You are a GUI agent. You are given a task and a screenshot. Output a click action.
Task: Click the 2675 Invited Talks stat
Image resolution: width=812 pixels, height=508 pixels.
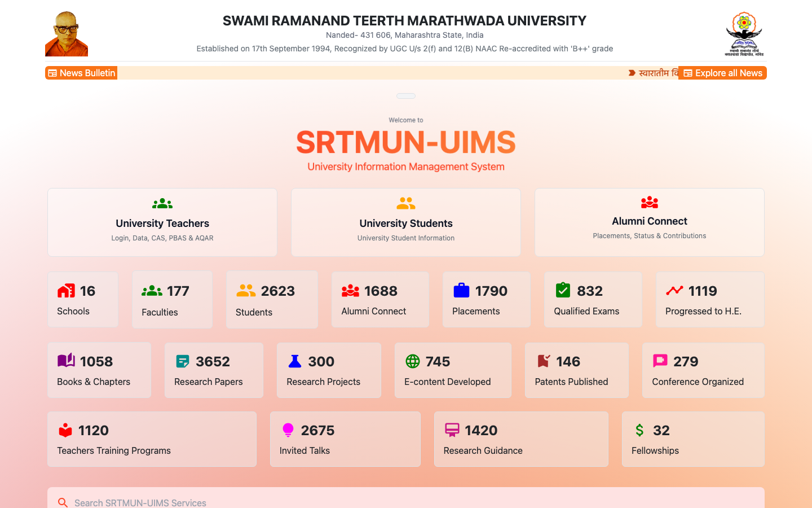click(345, 439)
